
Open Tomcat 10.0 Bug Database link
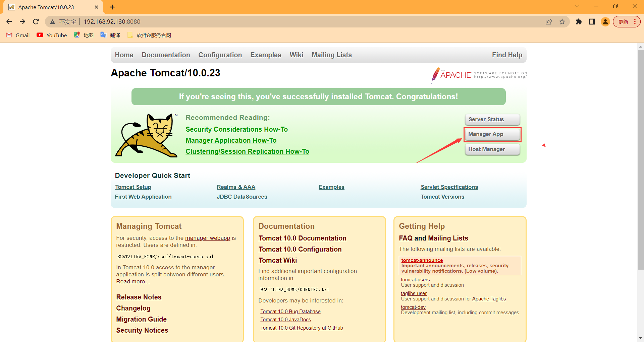pos(290,312)
